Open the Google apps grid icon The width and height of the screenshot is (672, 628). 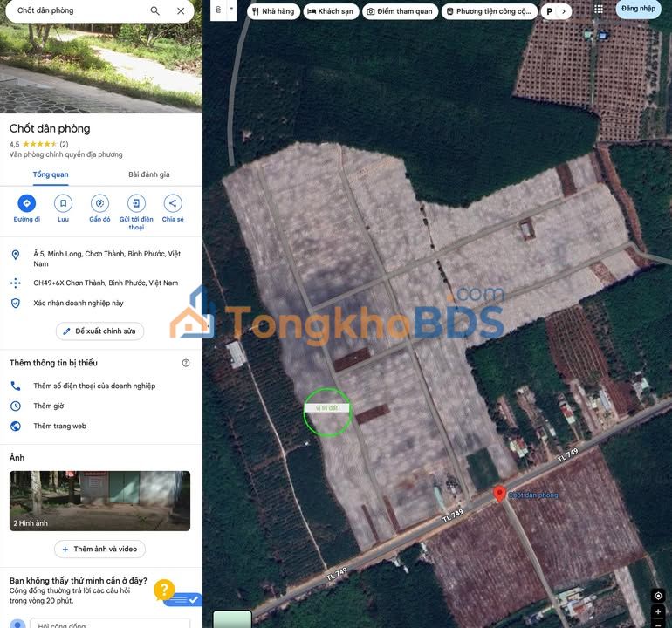[x=599, y=10]
